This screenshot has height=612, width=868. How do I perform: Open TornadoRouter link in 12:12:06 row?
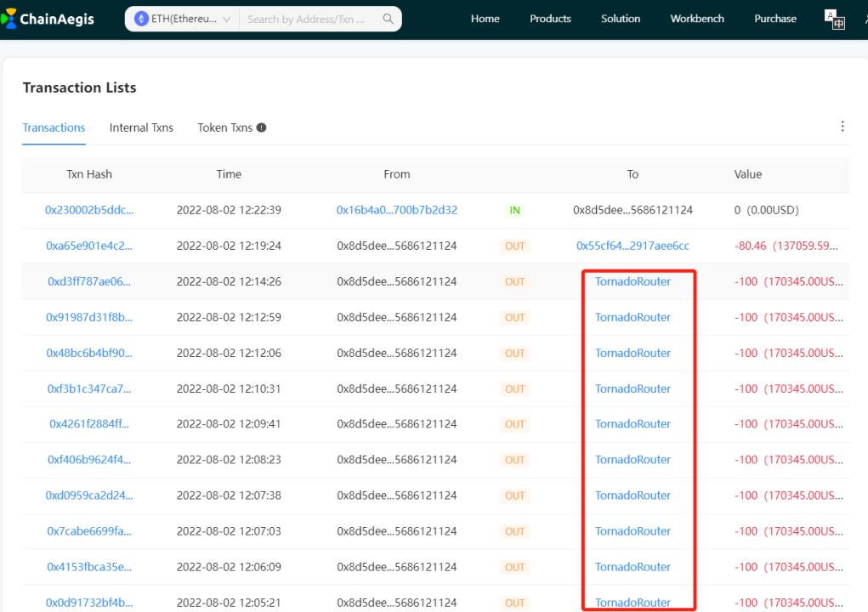click(633, 353)
